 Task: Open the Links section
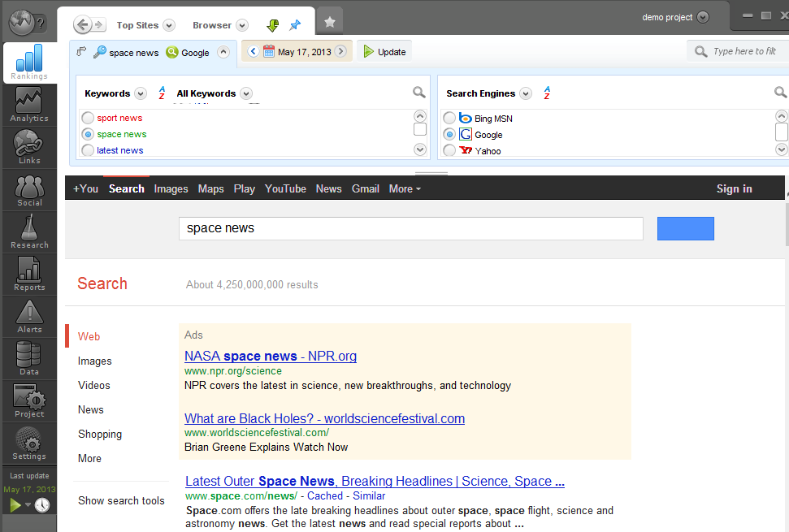pyautogui.click(x=29, y=147)
